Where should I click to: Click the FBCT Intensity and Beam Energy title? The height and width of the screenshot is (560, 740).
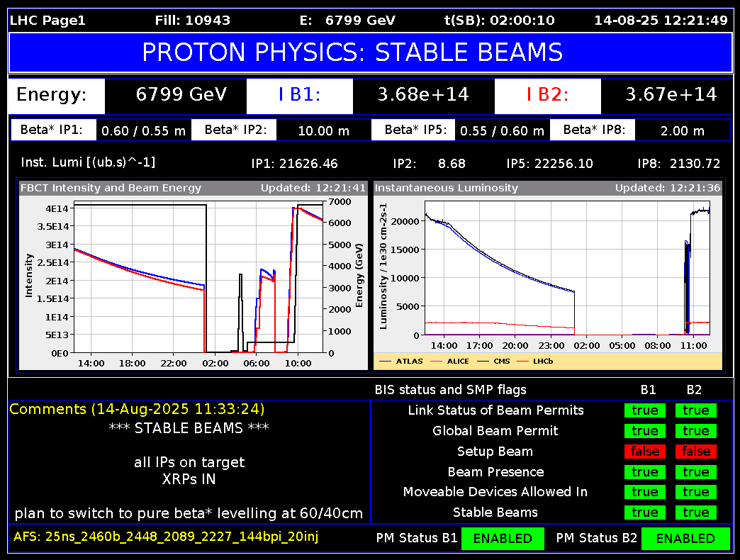[111, 188]
